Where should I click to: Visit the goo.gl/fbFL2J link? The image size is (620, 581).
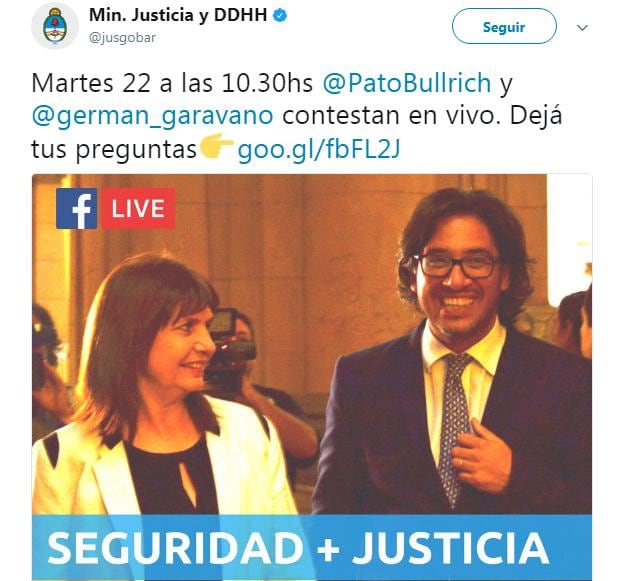pyautogui.click(x=319, y=150)
